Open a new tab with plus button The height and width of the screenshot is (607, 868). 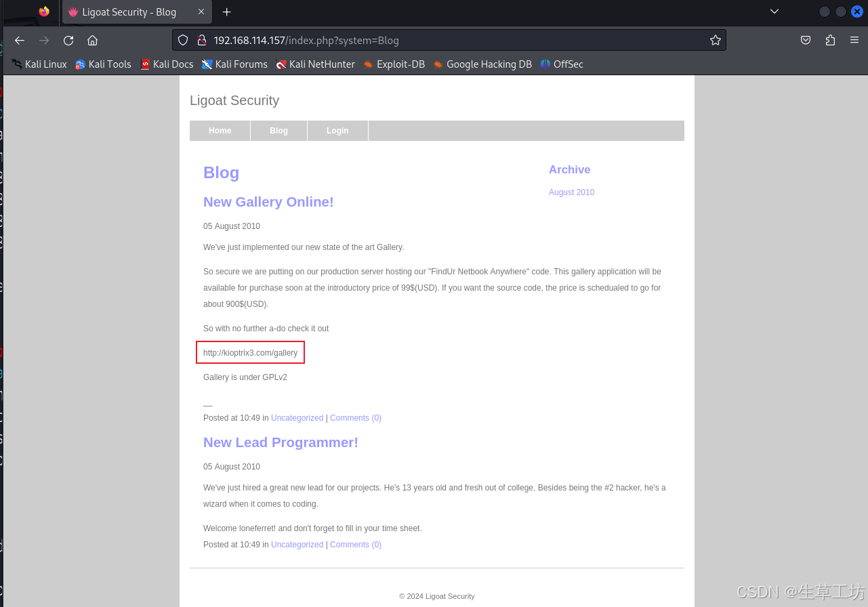tap(226, 12)
